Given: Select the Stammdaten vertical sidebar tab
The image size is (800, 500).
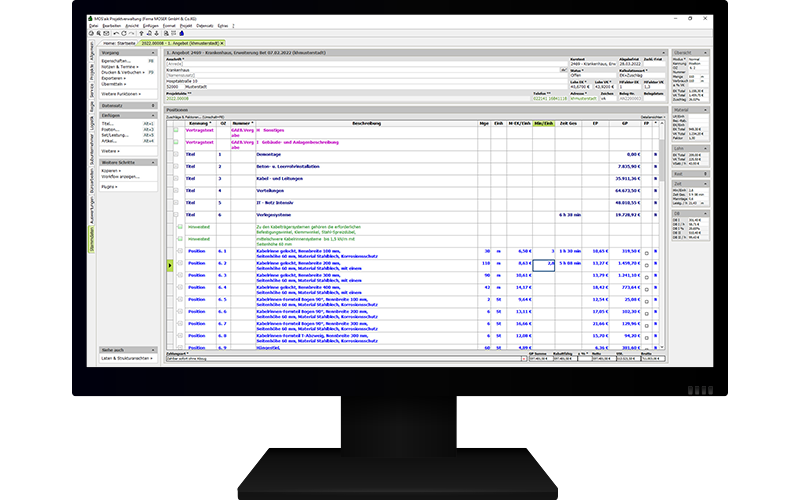Looking at the screenshot, I should 92,239.
